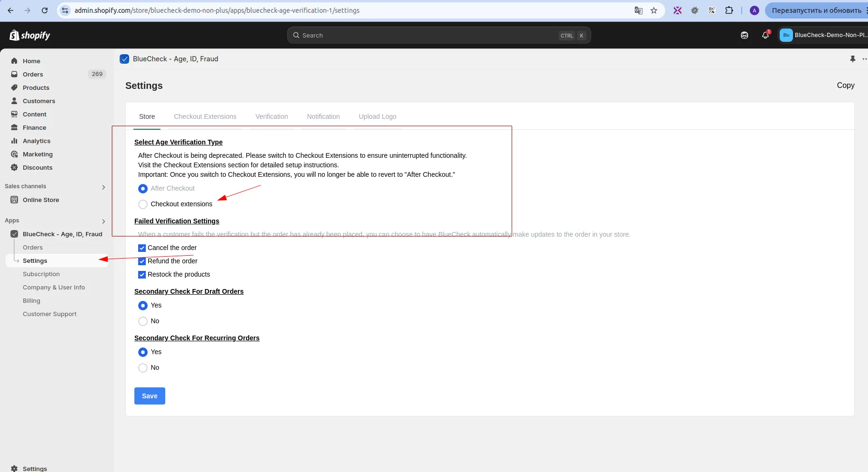
Task: Expand Apps section chevron
Action: point(104,221)
